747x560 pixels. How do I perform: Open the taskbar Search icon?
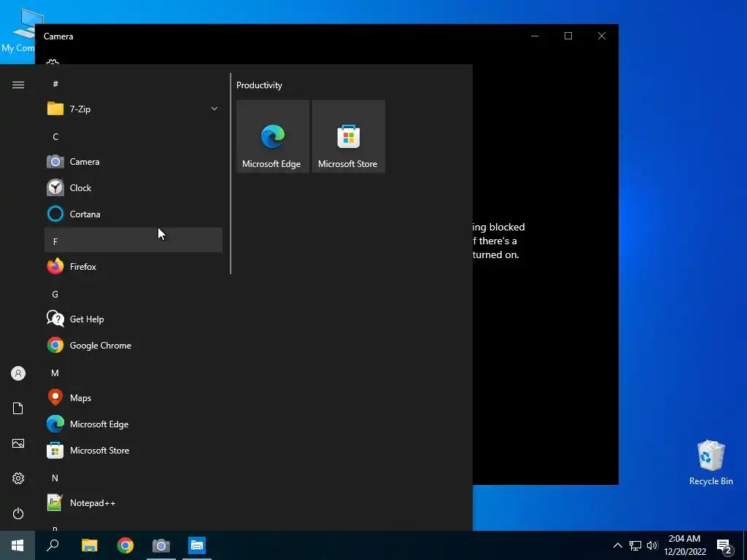point(53,545)
